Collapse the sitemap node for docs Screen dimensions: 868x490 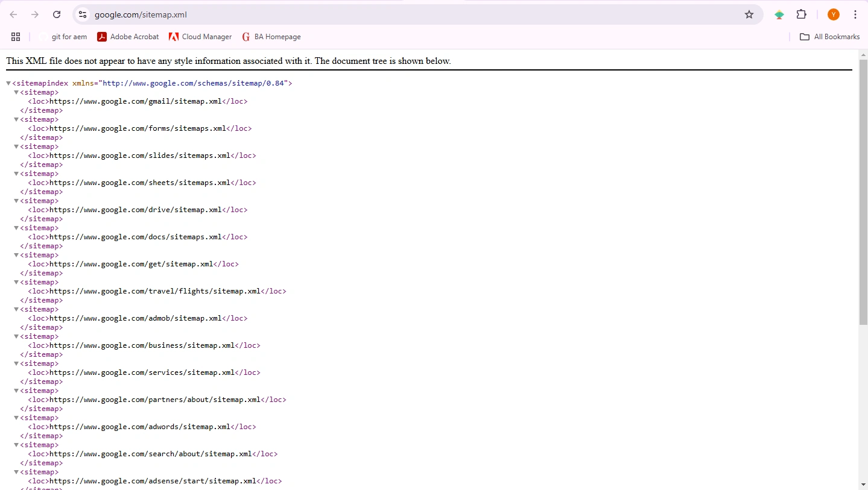coord(16,228)
